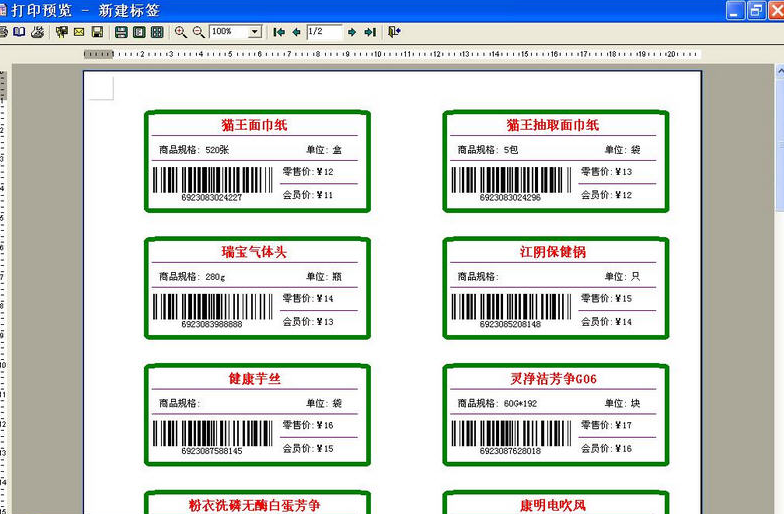Switch to page-width view icon

coord(121,32)
